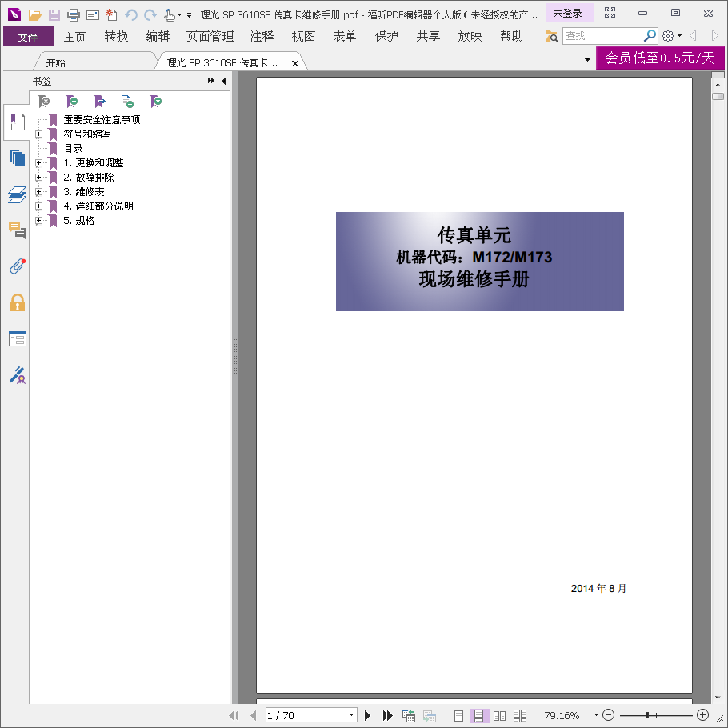Open the security lock panel
Screen dimensions: 728x728
17,302
